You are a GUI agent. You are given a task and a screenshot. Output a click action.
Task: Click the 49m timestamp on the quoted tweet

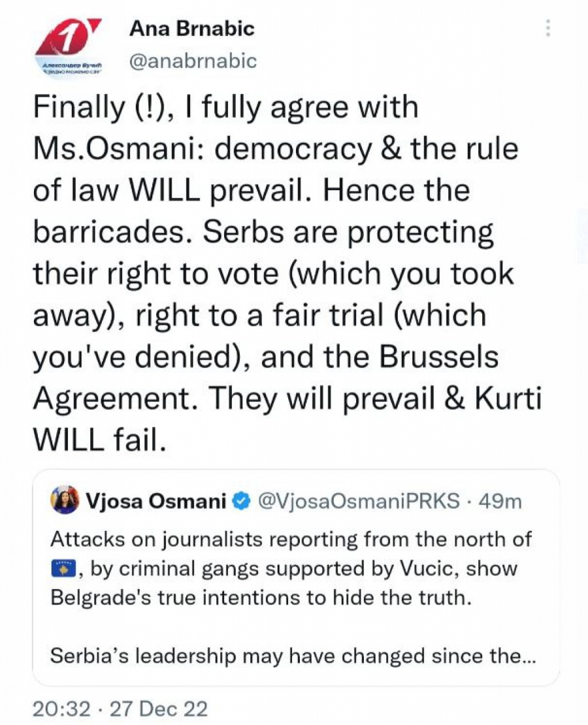tap(500, 502)
